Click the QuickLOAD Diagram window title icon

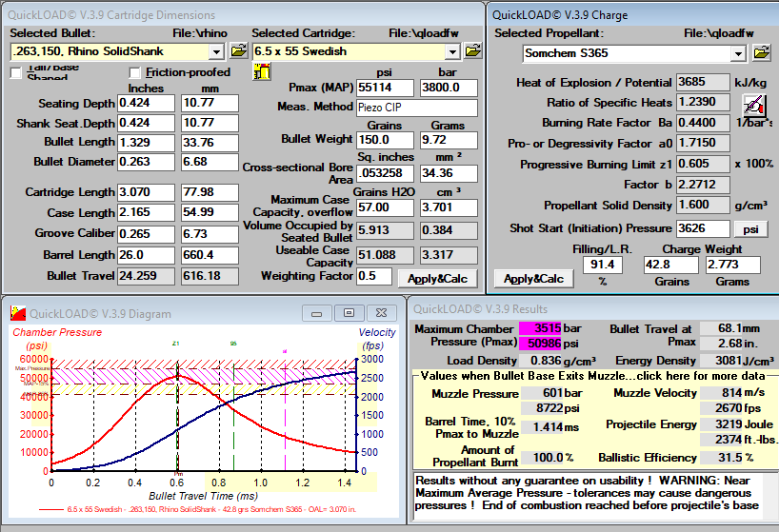click(17, 313)
